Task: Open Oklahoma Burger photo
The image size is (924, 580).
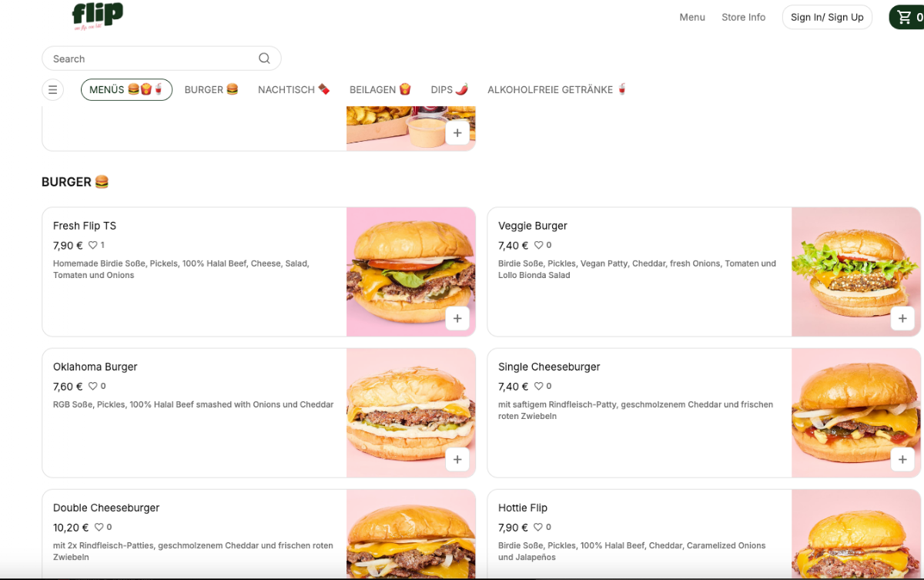Action: coord(410,413)
